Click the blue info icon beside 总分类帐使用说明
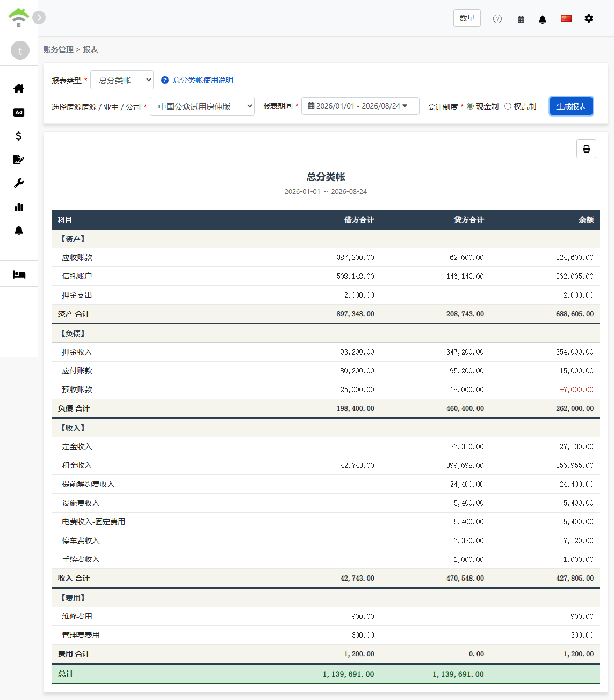614x700 pixels. pyautogui.click(x=165, y=80)
